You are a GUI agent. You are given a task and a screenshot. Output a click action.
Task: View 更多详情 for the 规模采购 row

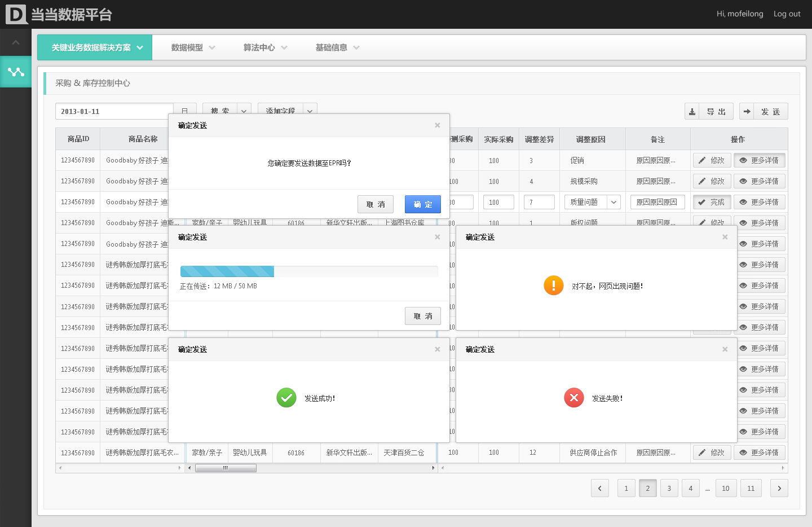pos(760,181)
